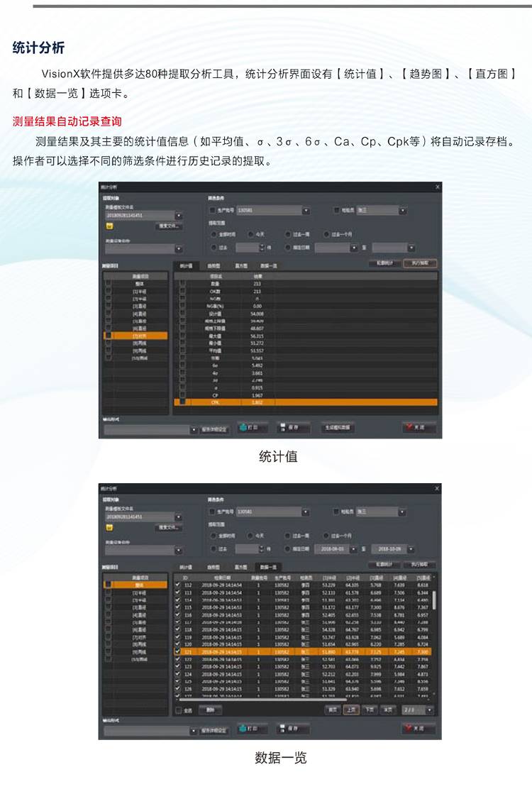
Task: Click the Print icon in the upper statistics dialog
Action: click(243, 428)
